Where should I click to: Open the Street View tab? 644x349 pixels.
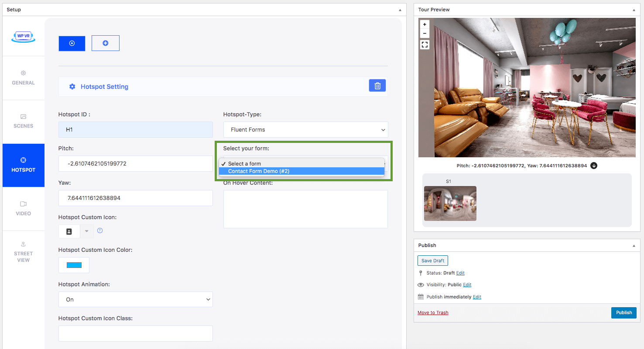pyautogui.click(x=23, y=252)
